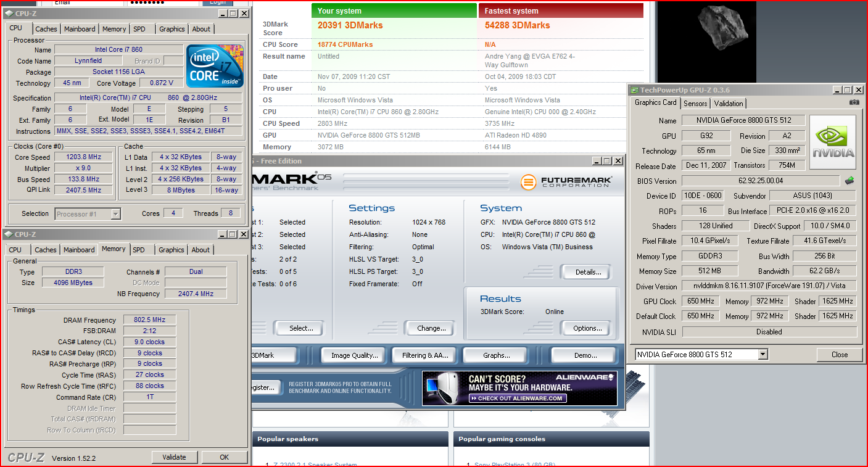Click the Graphs... button in 3DMark05
Viewport: 868px width, 467px height.
point(497,355)
